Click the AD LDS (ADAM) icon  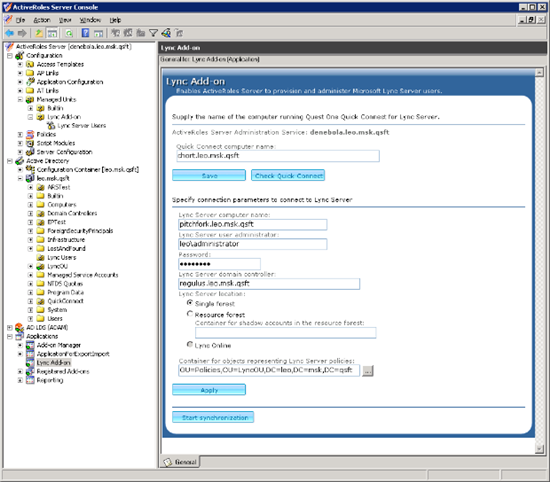20,327
